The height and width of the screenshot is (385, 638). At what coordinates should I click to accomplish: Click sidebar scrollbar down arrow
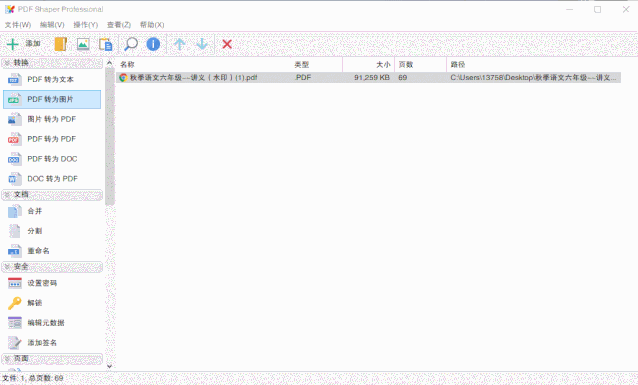(109, 366)
